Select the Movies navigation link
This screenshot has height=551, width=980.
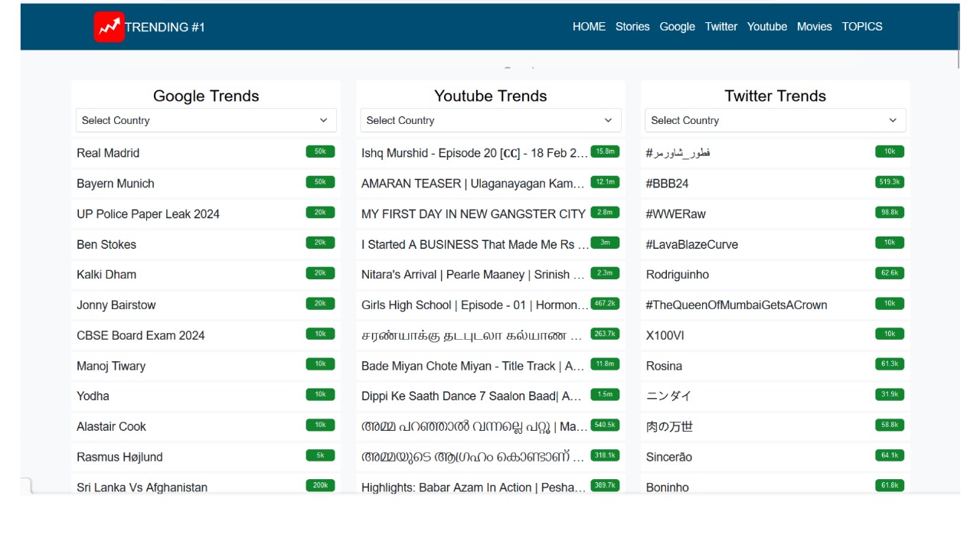pos(814,26)
